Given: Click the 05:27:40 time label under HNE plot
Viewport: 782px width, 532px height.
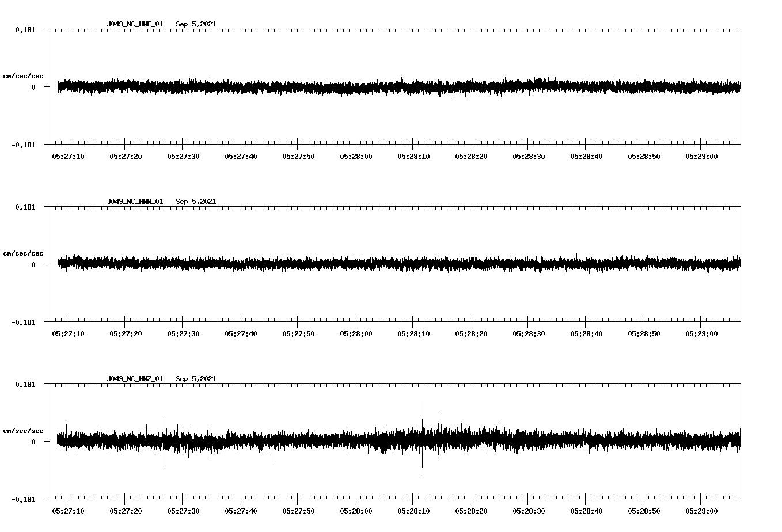Looking at the screenshot, I should [x=241, y=156].
